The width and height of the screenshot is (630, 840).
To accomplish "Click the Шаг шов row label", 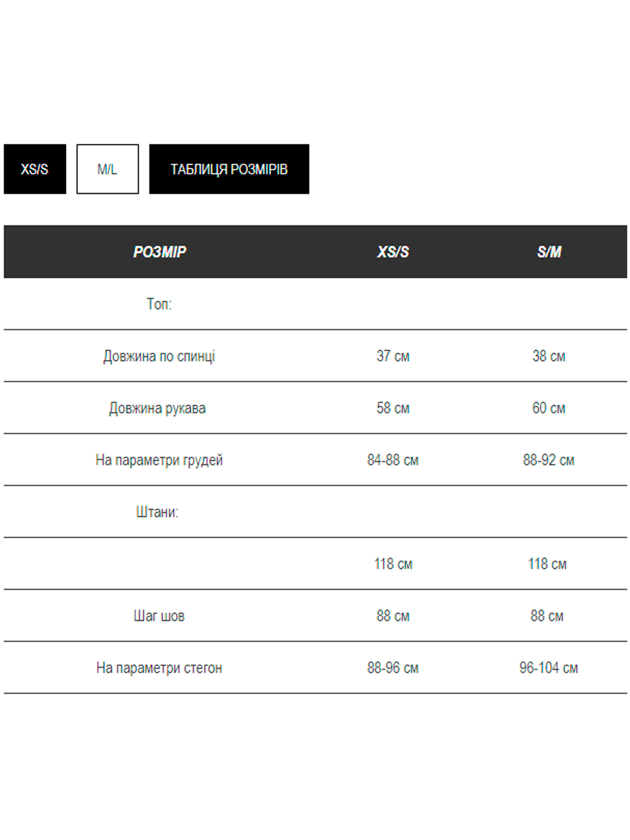I will pos(159,616).
